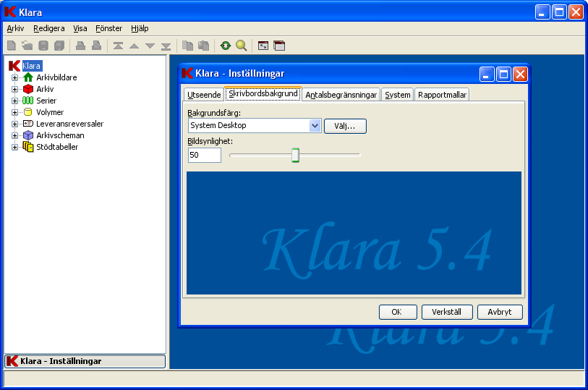Select the Skrivbordsbakgrund tab
588x390 pixels.
point(263,94)
